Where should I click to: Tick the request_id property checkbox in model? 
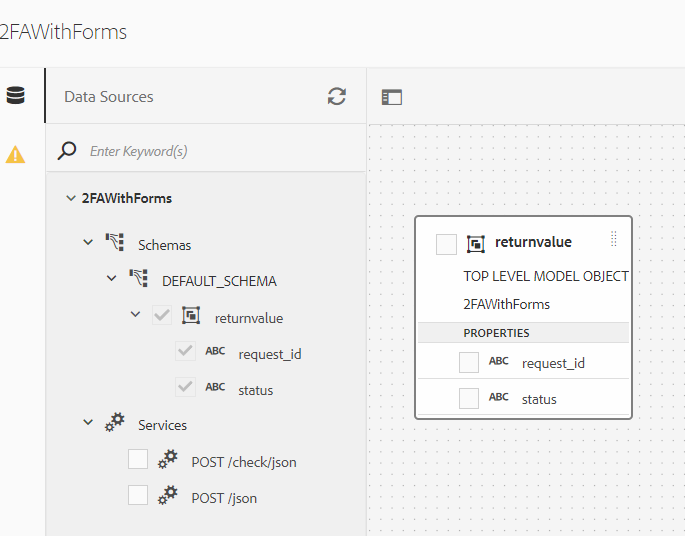[469, 362]
